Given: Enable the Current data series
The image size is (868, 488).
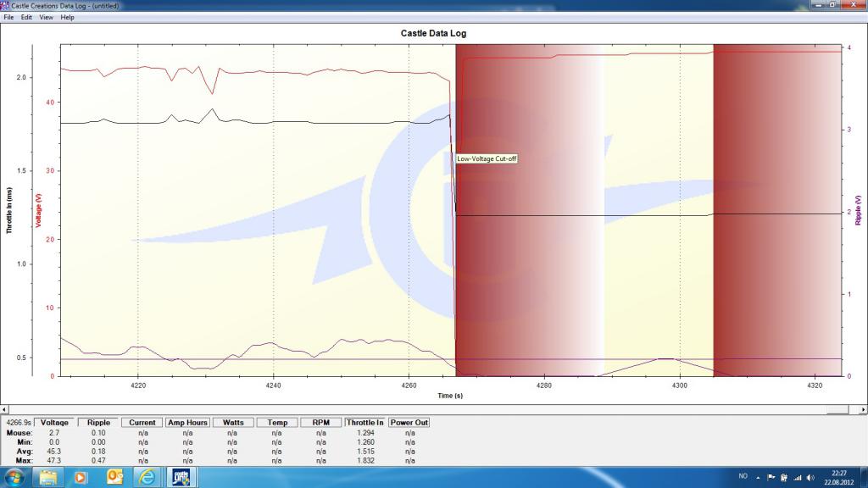Looking at the screenshot, I should point(142,422).
